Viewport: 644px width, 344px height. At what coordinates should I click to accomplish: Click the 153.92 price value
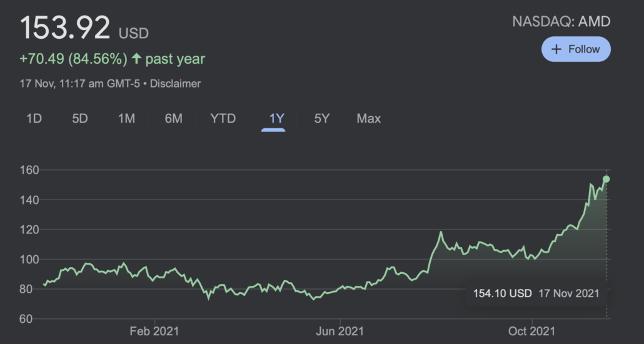(x=65, y=27)
